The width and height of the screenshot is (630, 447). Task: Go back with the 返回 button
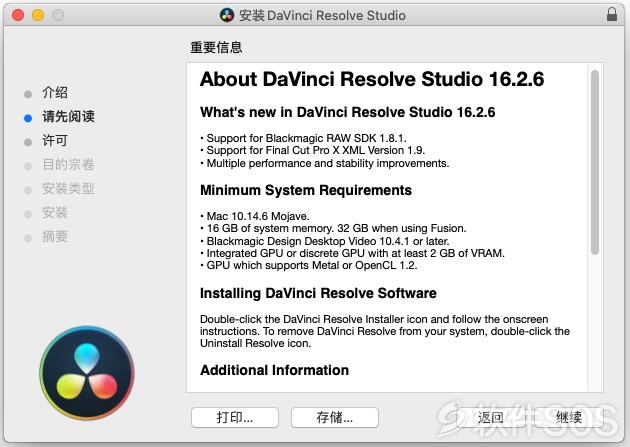(x=490, y=418)
